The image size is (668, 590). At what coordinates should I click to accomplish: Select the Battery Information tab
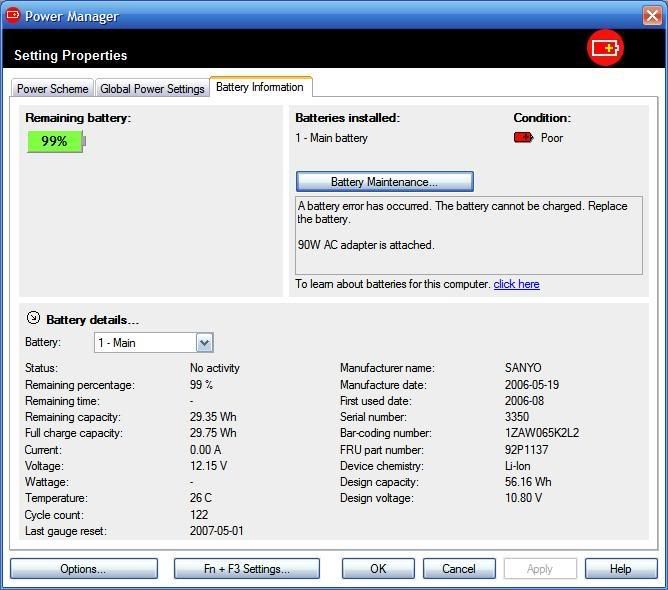coord(260,87)
